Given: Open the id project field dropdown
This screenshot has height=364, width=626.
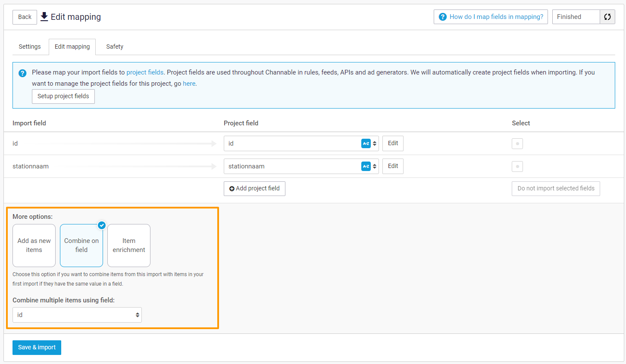Looking at the screenshot, I should tap(293, 143).
